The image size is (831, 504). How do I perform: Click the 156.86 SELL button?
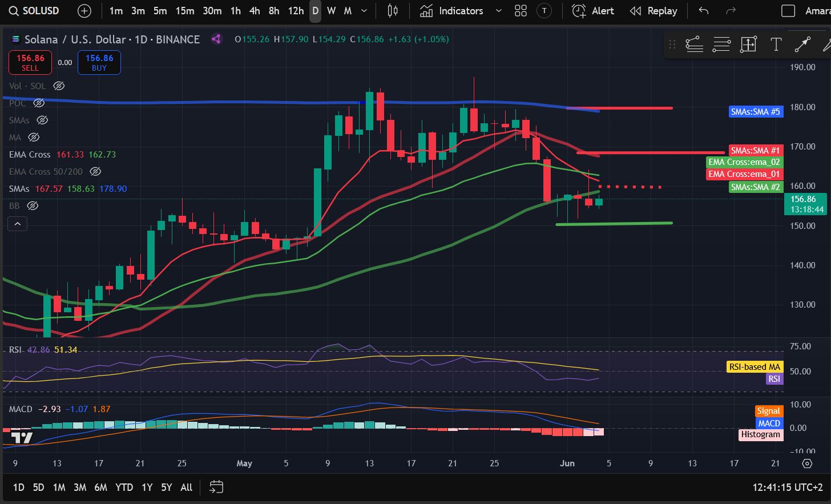coord(30,62)
